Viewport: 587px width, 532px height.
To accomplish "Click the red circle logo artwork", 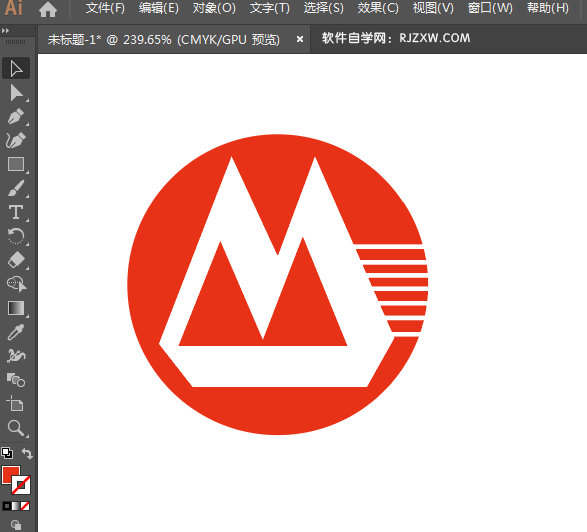I will pos(278,285).
